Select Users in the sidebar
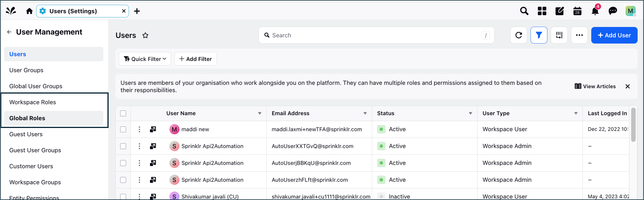 tap(54, 54)
